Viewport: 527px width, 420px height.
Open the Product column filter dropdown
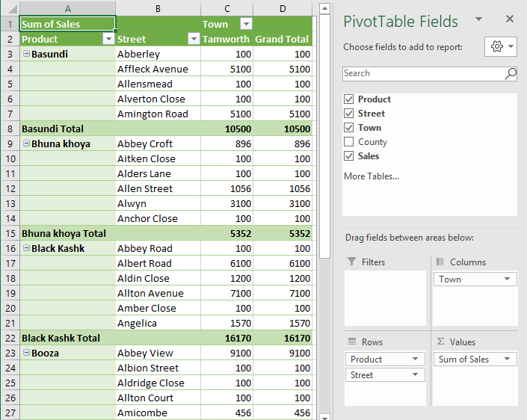(108, 39)
